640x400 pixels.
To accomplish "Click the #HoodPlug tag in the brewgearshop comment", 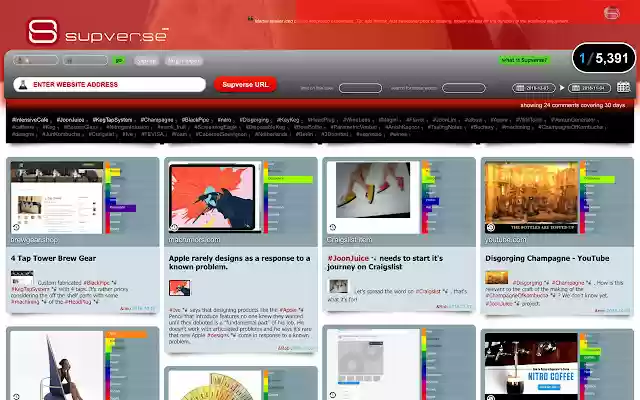I will click(x=78, y=302).
